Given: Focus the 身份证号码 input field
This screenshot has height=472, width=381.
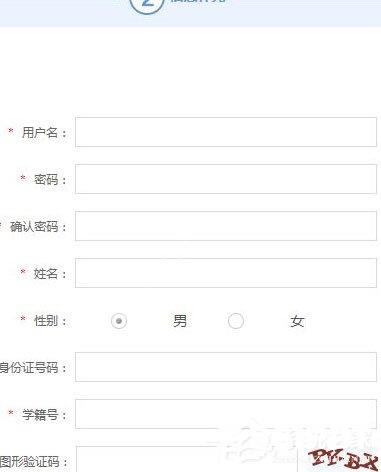Looking at the screenshot, I should [x=226, y=367].
